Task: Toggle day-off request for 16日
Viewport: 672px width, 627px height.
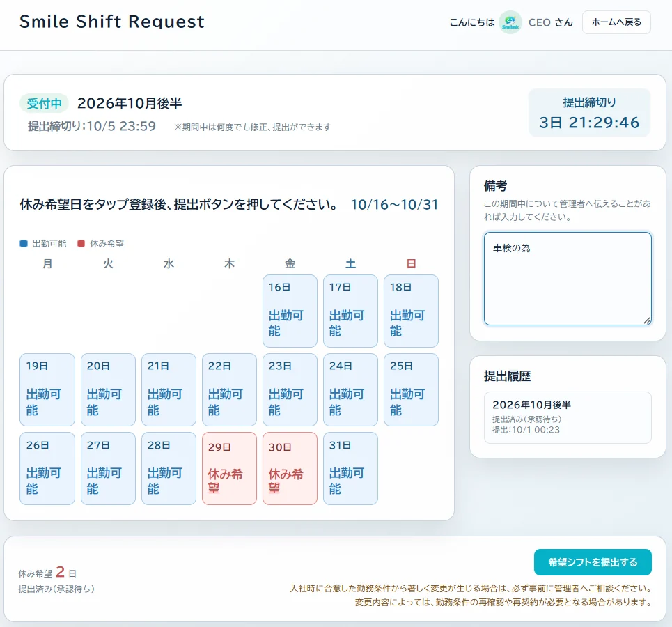Action: tap(290, 311)
